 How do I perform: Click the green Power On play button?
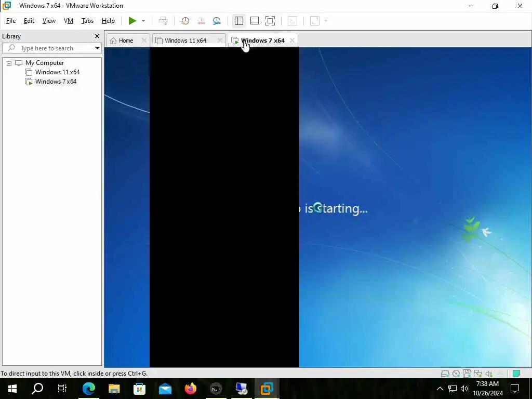(x=132, y=21)
